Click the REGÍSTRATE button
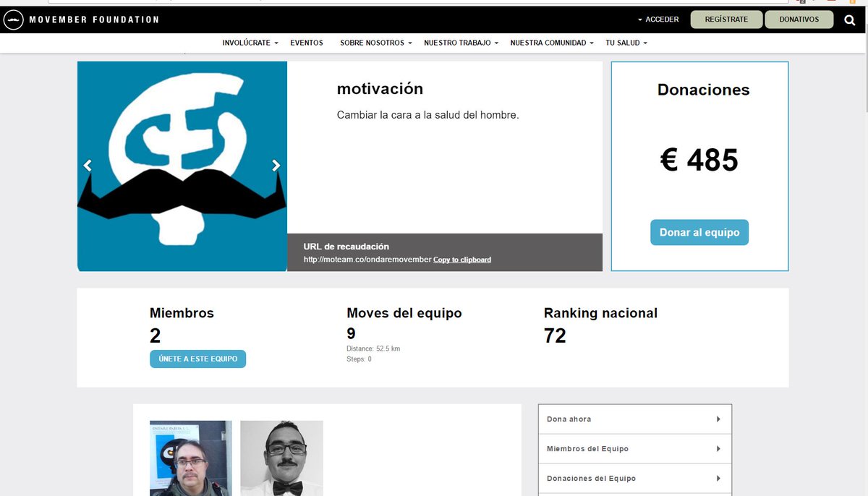 (x=726, y=20)
